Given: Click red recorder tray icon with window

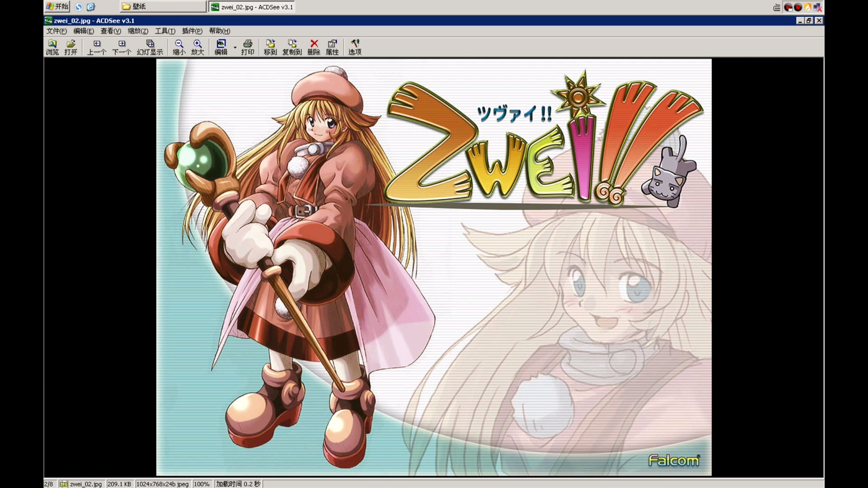Looking at the screenshot, I should (x=788, y=7).
